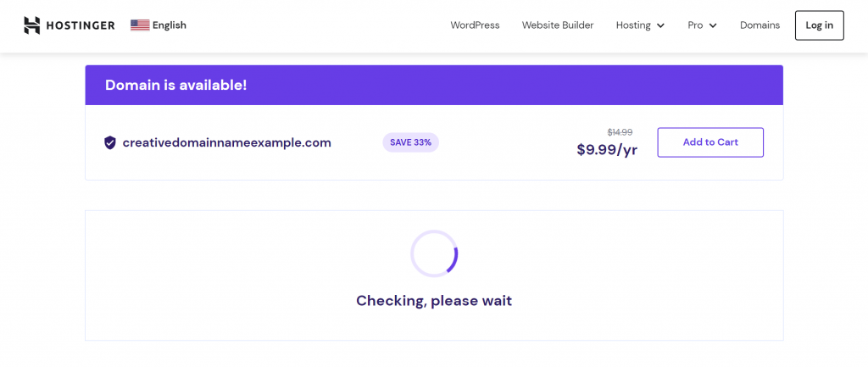Click the "Domain is available!" banner
The height and width of the screenshot is (367, 868).
coord(175,85)
